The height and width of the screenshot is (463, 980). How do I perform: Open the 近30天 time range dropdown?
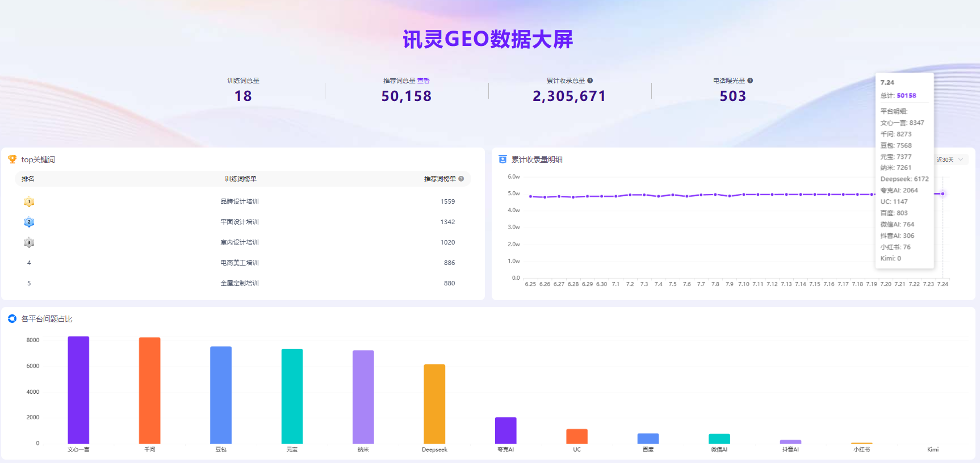tap(950, 159)
